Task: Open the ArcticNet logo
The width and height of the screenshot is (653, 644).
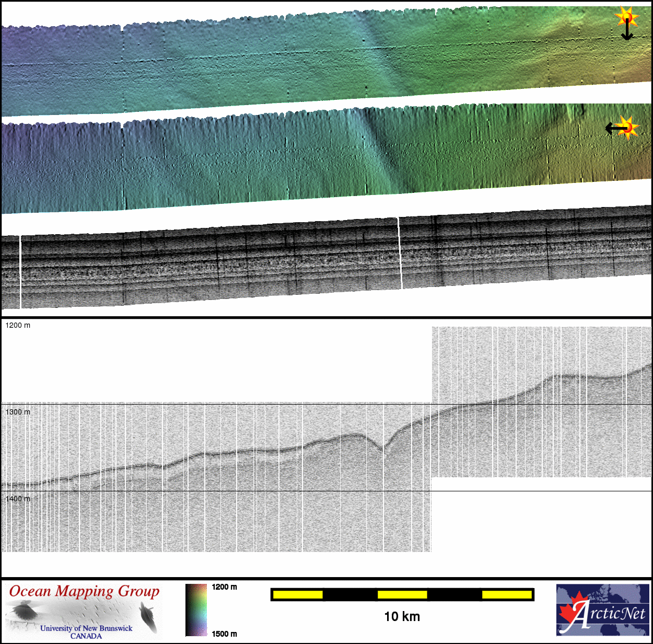Action: pyautogui.click(x=603, y=610)
